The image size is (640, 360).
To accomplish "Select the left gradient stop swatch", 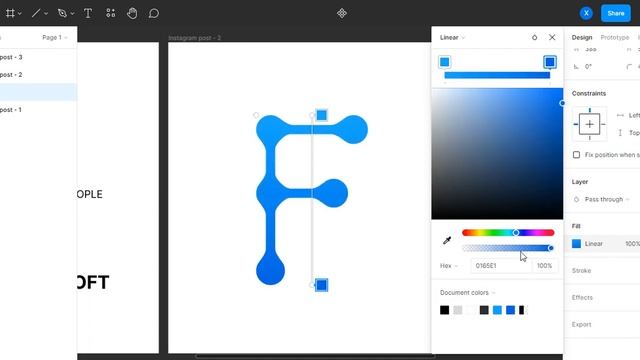I will coord(444,62).
